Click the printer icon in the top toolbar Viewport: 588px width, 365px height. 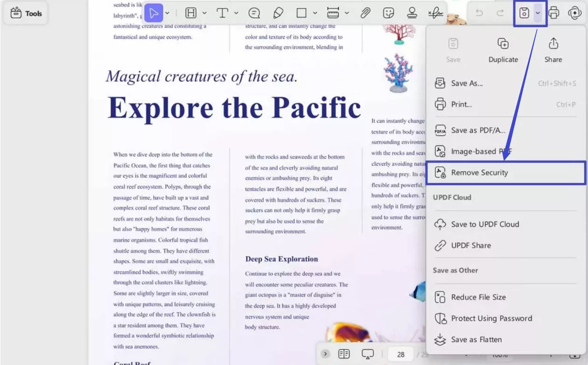[x=554, y=13]
